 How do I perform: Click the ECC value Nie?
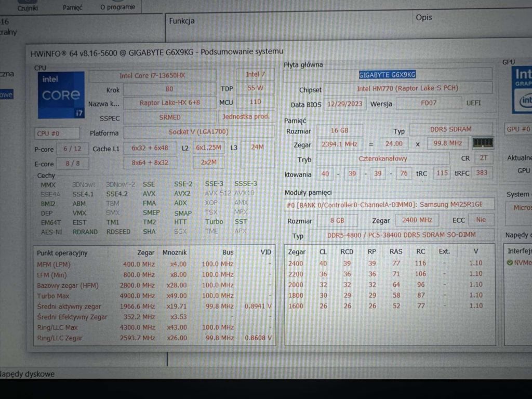pos(481,220)
